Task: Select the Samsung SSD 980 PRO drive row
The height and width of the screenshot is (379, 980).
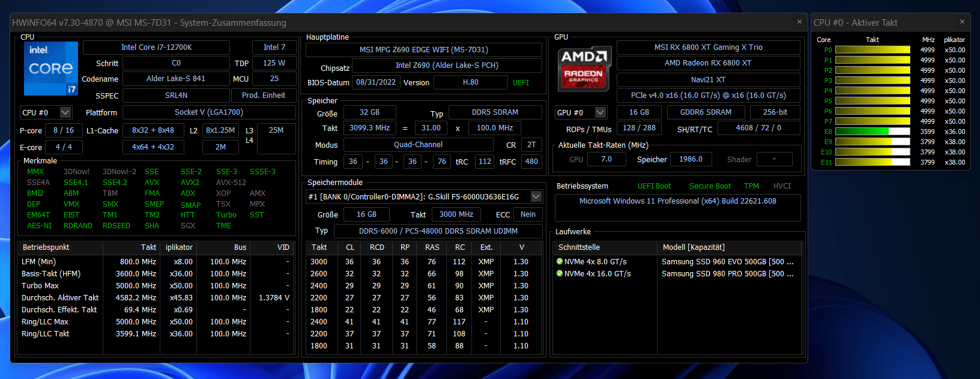Action: (677, 274)
